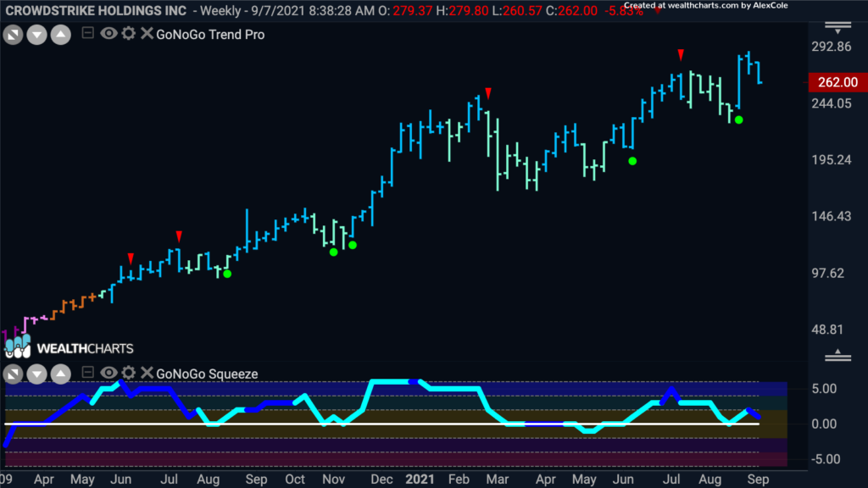868x488 pixels.
Task: Remove the GoNoGo Squeeze indicator
Action: (x=147, y=373)
